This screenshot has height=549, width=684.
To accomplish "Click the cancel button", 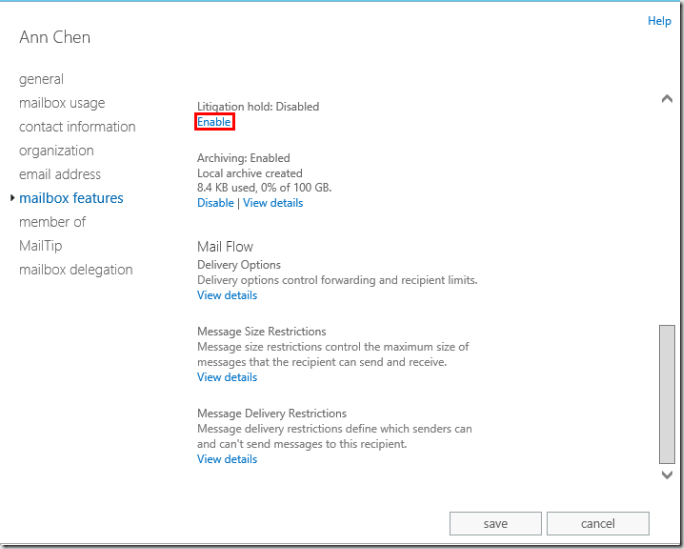I will click(597, 523).
